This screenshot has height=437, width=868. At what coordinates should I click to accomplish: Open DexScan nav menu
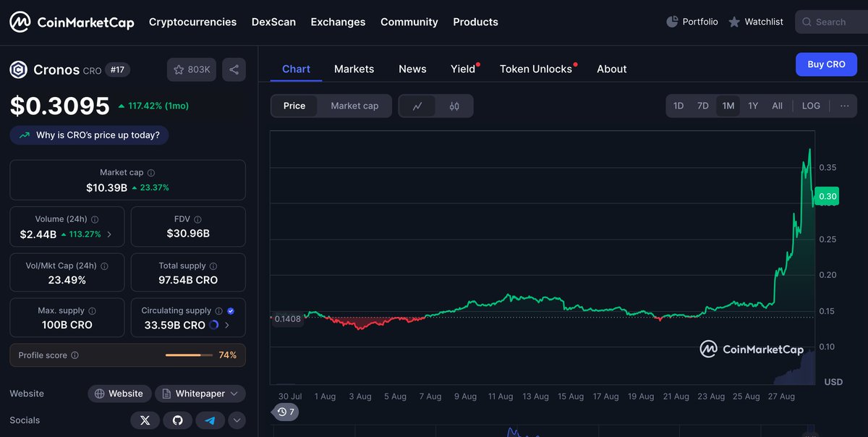point(273,22)
